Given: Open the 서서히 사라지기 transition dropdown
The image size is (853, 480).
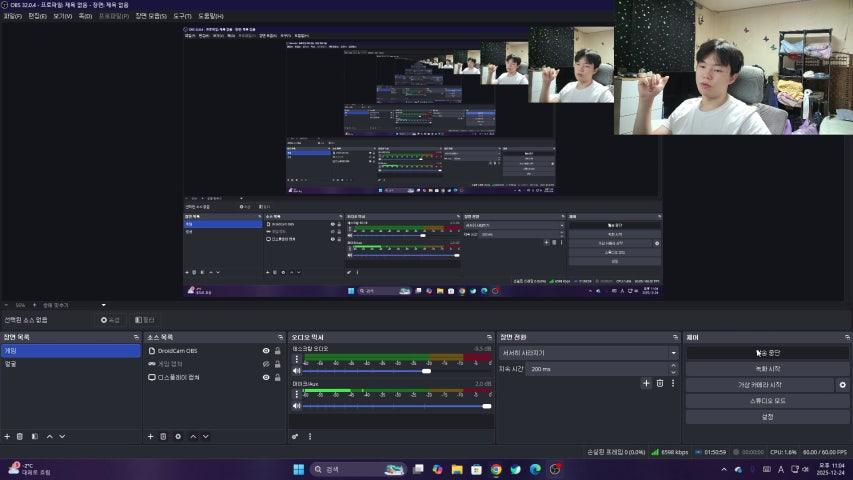Looking at the screenshot, I should [587, 353].
